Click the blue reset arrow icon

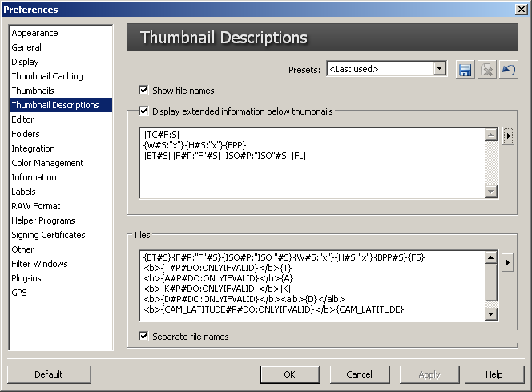tap(507, 70)
